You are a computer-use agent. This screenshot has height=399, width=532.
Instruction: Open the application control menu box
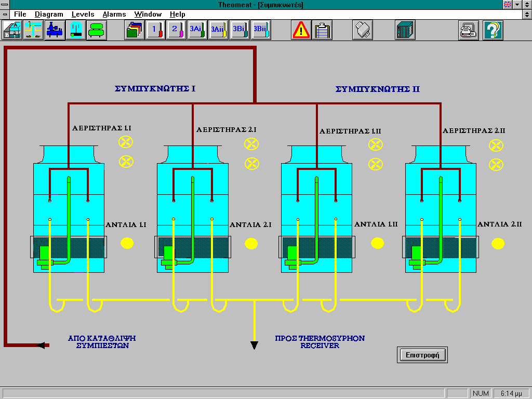pyautogui.click(x=5, y=5)
